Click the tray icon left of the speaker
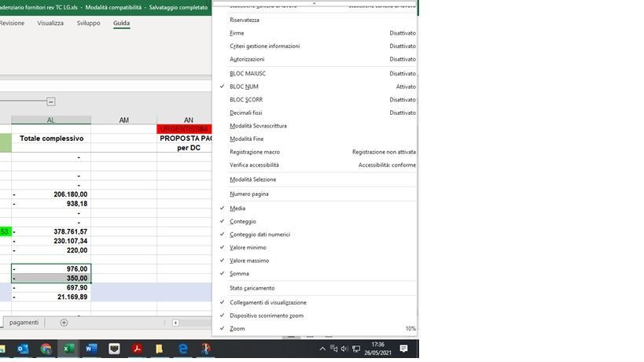Image resolution: width=644 pixels, height=362 pixels. [x=333, y=349]
